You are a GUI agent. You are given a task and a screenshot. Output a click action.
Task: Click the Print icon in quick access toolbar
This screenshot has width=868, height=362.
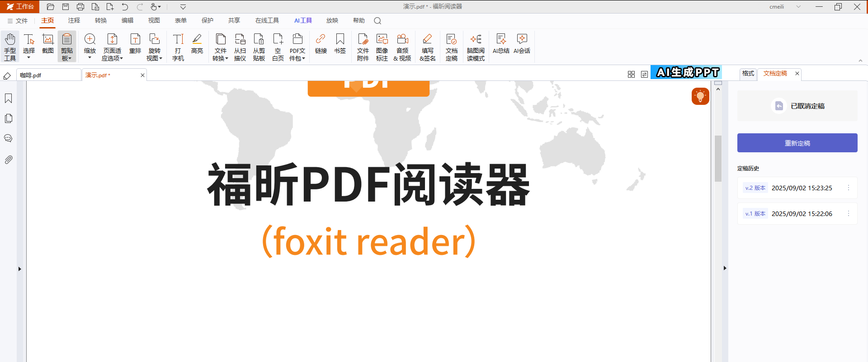[x=80, y=7]
